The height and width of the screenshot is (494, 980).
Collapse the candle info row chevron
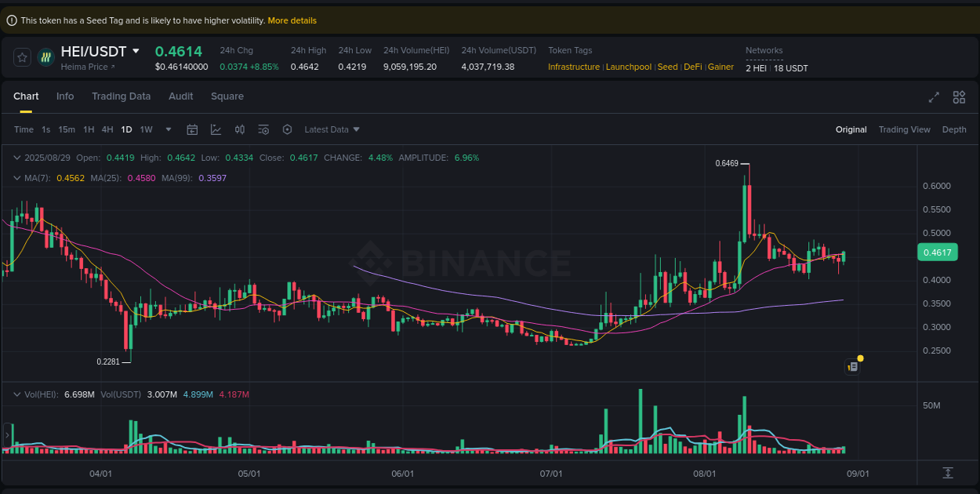(x=16, y=158)
